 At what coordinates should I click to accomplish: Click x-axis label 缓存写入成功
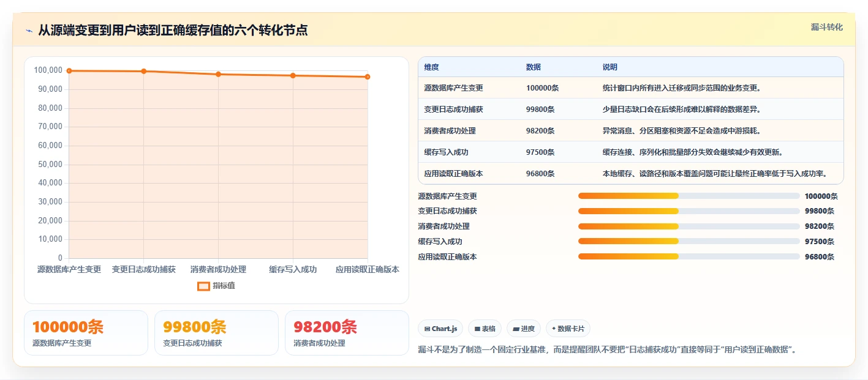click(293, 269)
